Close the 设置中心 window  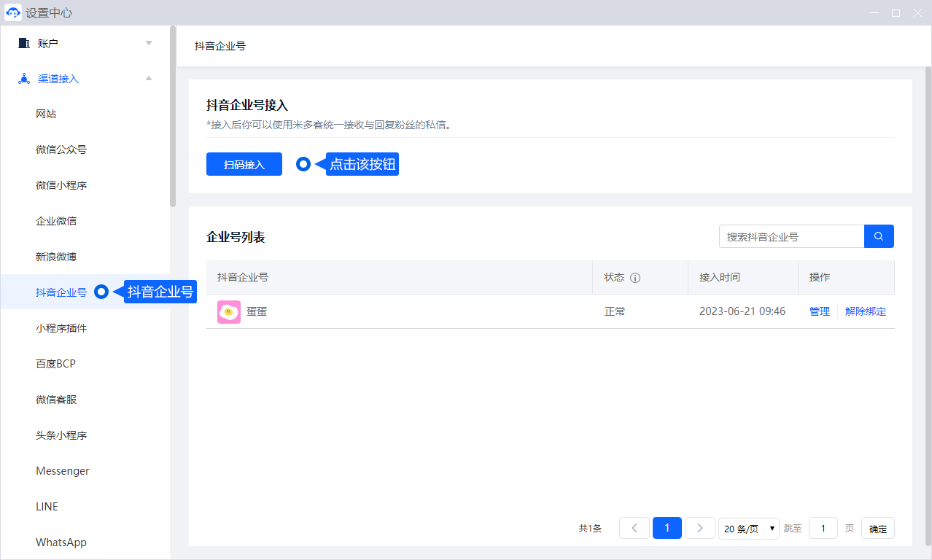coord(917,13)
